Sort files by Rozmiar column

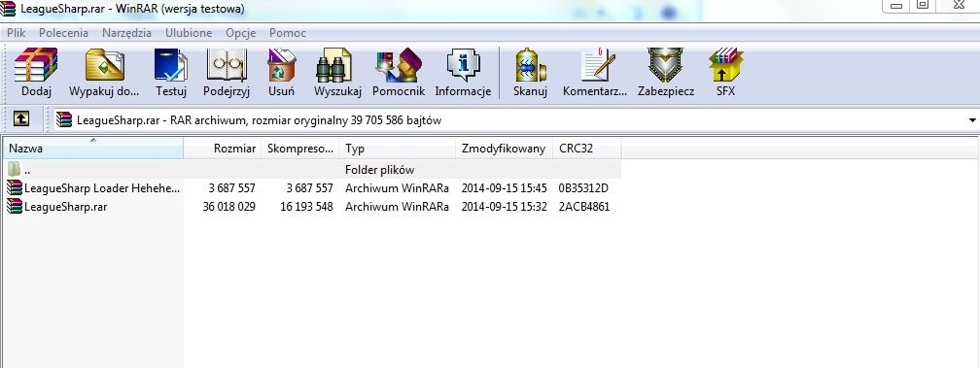[x=223, y=149]
